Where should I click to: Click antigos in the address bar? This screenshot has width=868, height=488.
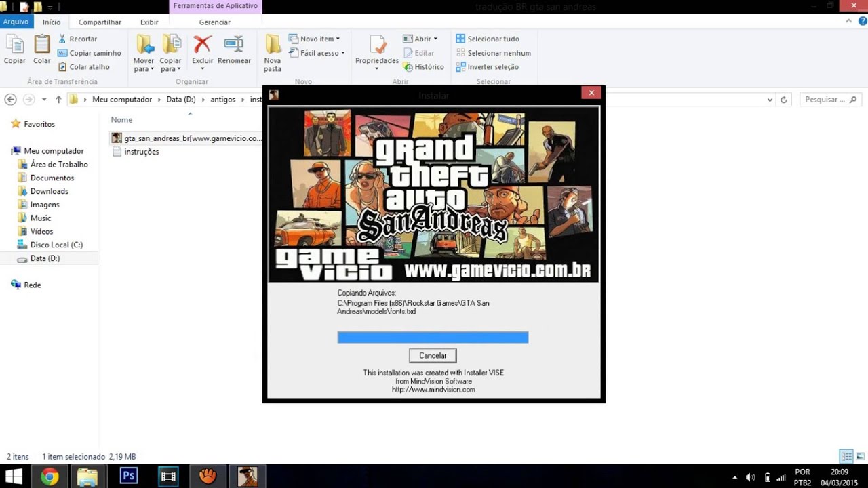pos(223,100)
